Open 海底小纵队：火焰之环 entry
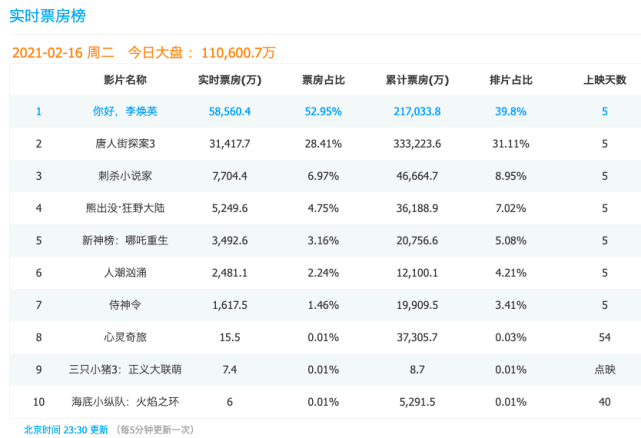The image size is (641, 438). click(125, 402)
